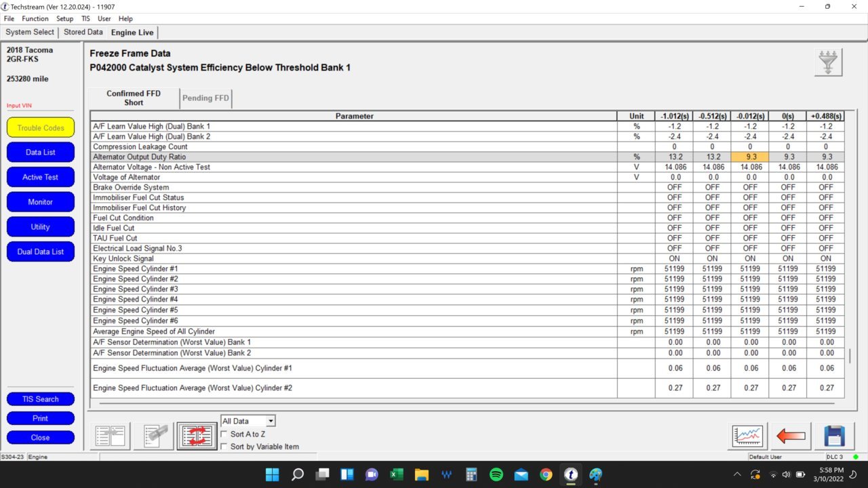
Task: Open the TIS menu
Action: (85, 18)
